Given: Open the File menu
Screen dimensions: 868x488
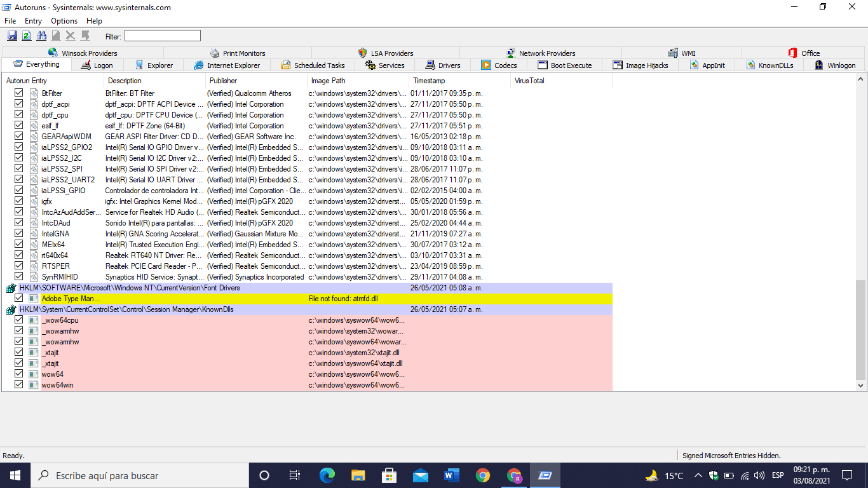Looking at the screenshot, I should click(x=10, y=21).
